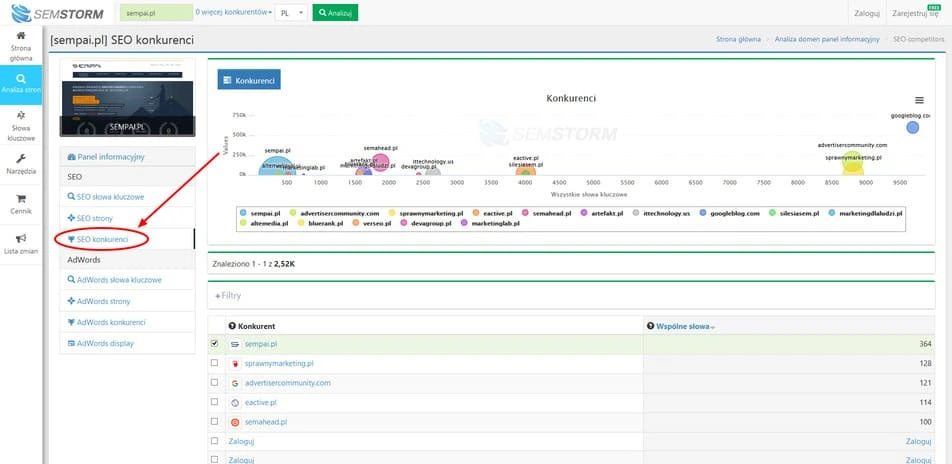Click the googleblog.com bubble in chart

[913, 128]
